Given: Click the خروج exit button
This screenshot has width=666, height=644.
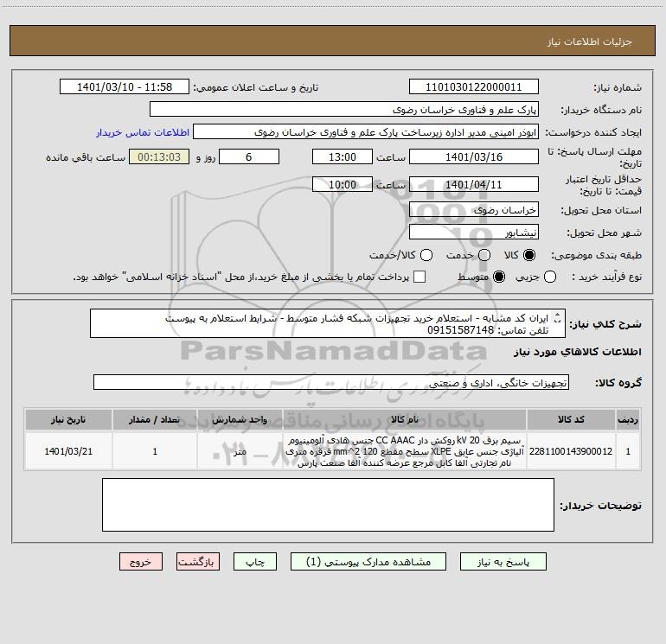Looking at the screenshot, I should [x=141, y=562].
